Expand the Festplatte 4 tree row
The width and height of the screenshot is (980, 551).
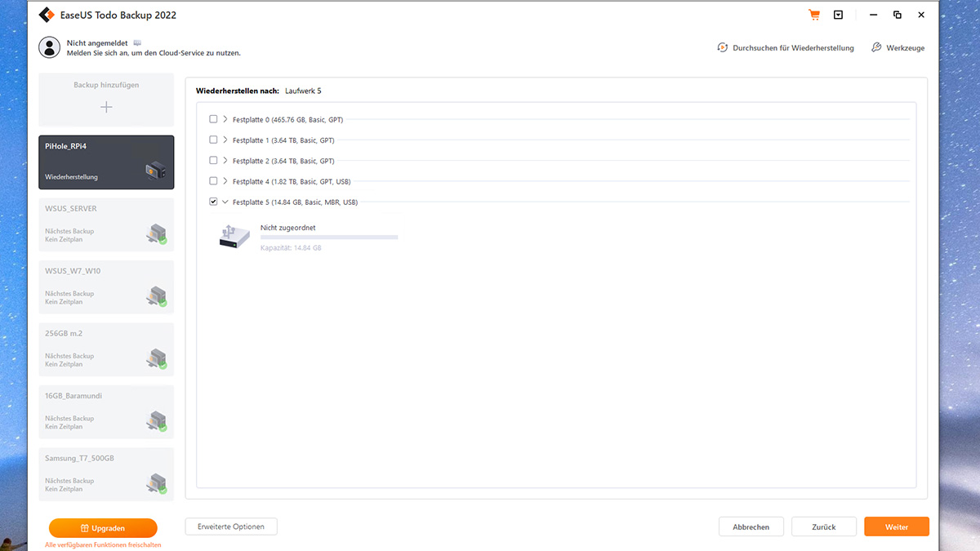pos(225,181)
